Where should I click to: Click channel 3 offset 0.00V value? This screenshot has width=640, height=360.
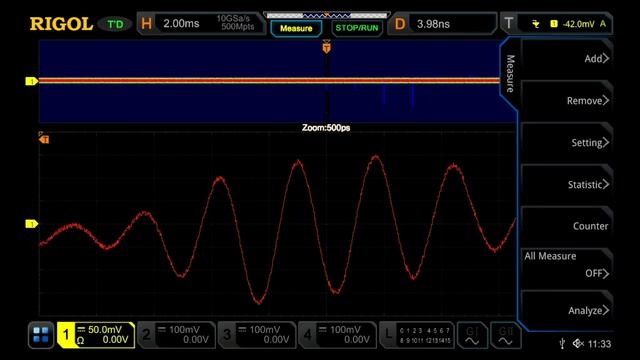point(276,340)
